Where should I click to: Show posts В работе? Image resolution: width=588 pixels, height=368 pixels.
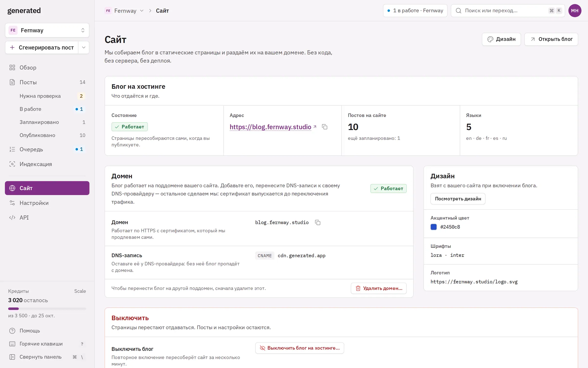47,109
